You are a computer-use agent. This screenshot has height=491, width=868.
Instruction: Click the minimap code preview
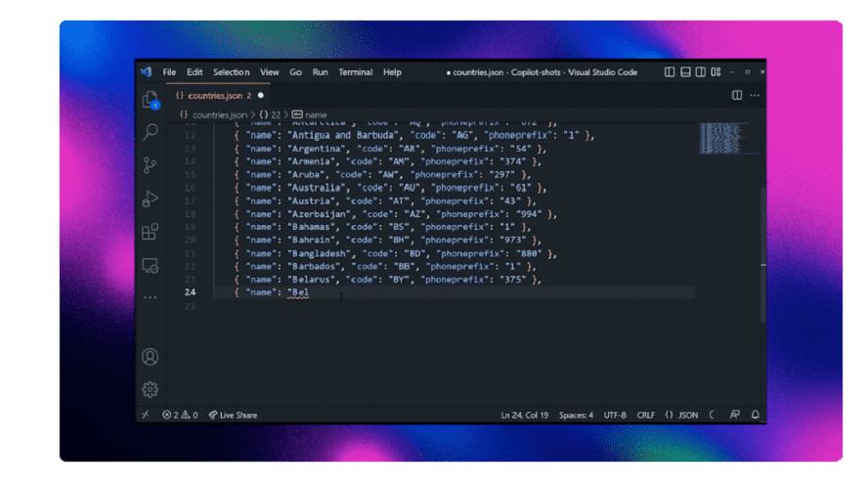point(723,139)
